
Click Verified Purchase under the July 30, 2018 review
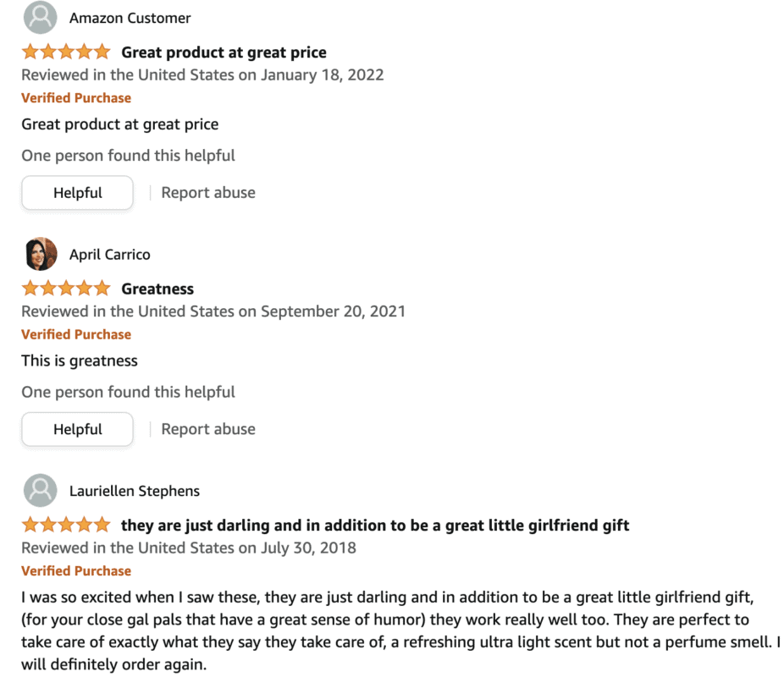coord(76,570)
